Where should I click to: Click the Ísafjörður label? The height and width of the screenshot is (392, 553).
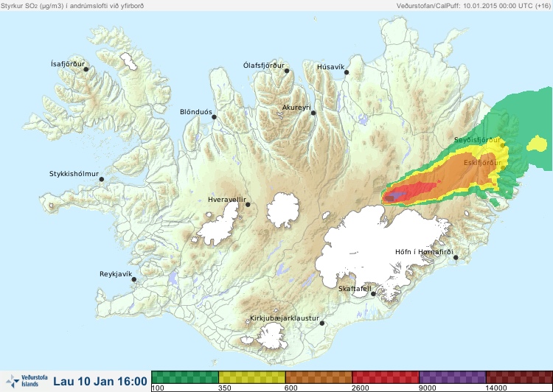pos(68,64)
